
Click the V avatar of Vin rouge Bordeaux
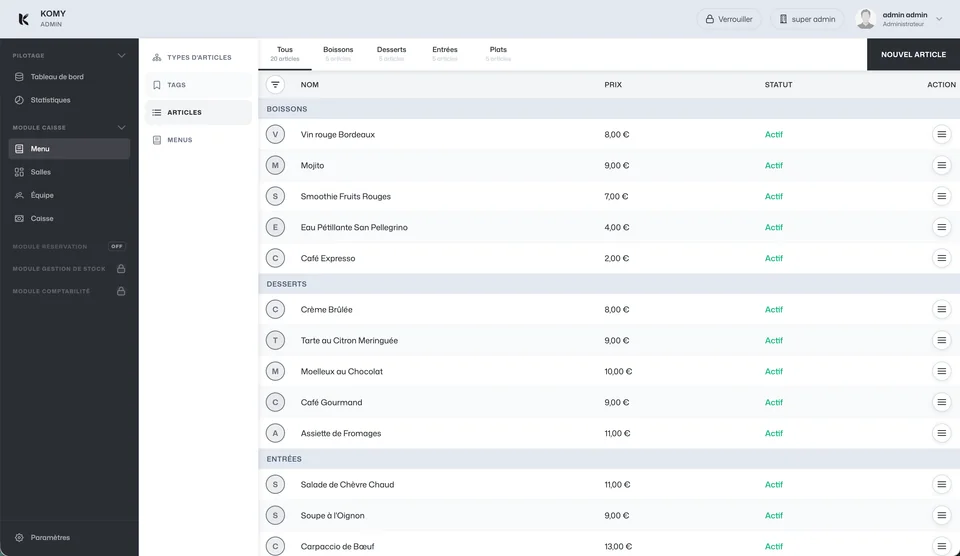(x=276, y=134)
